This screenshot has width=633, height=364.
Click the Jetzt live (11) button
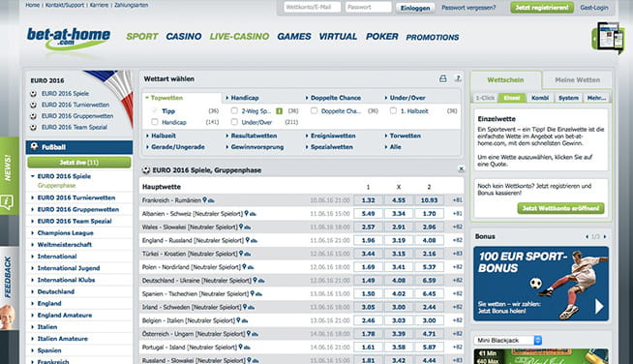(79, 163)
